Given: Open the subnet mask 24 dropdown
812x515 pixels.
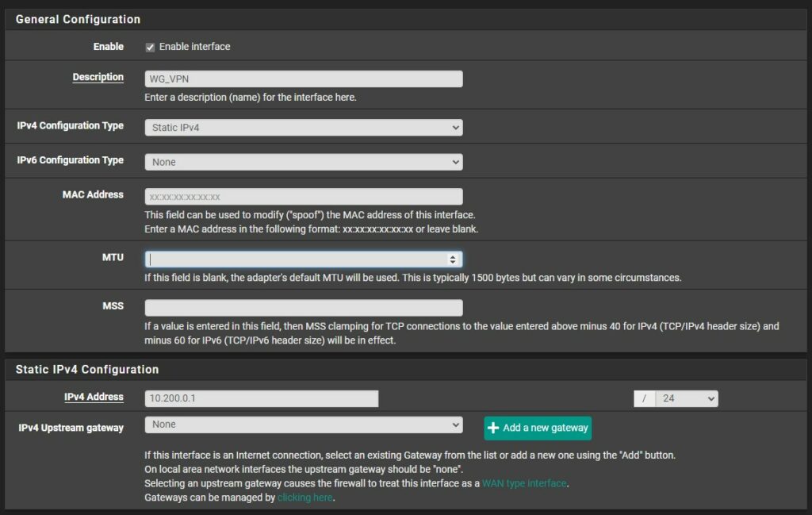Looking at the screenshot, I should click(x=687, y=398).
